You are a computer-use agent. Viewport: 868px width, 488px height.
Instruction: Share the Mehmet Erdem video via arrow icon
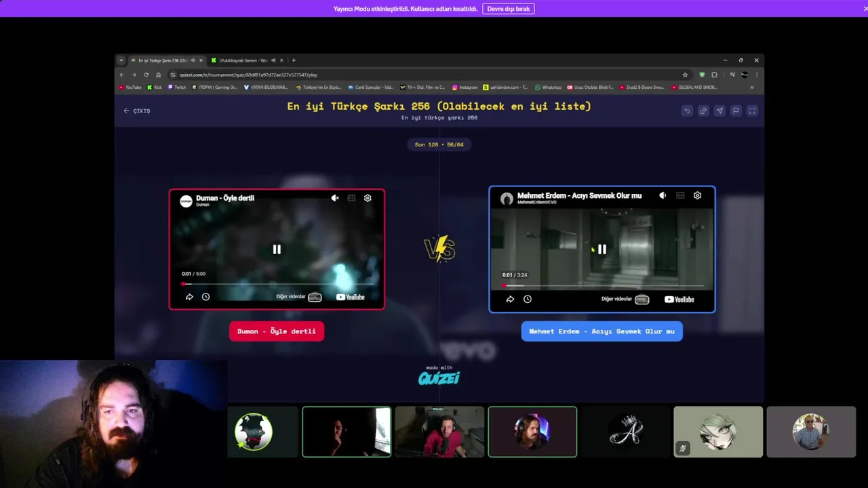(x=510, y=299)
